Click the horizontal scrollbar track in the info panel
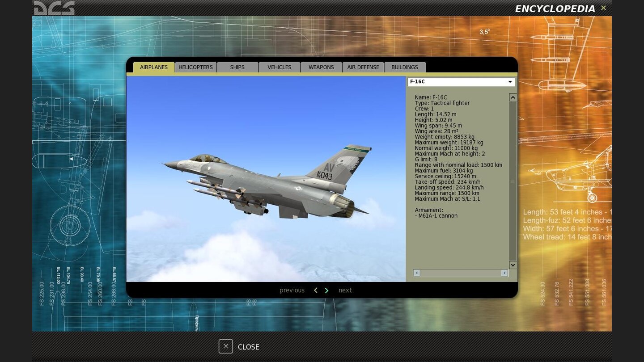Image resolution: width=644 pixels, height=362 pixels. (x=461, y=273)
